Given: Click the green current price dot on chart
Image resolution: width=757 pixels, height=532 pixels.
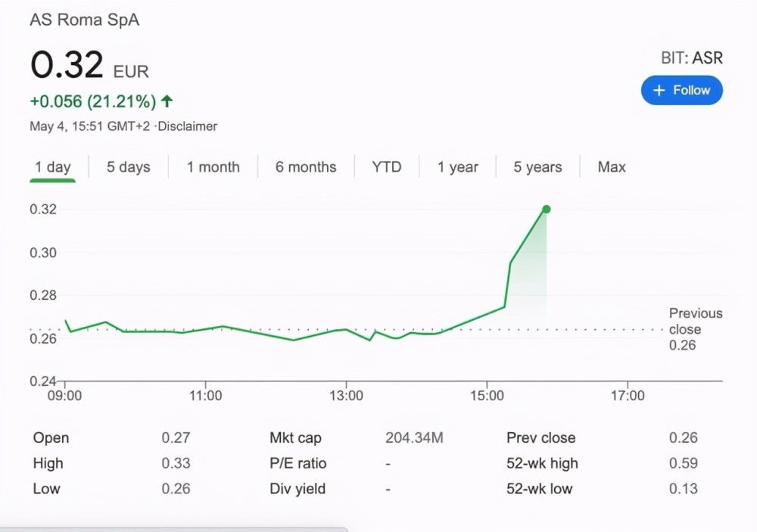Looking at the screenshot, I should [547, 209].
